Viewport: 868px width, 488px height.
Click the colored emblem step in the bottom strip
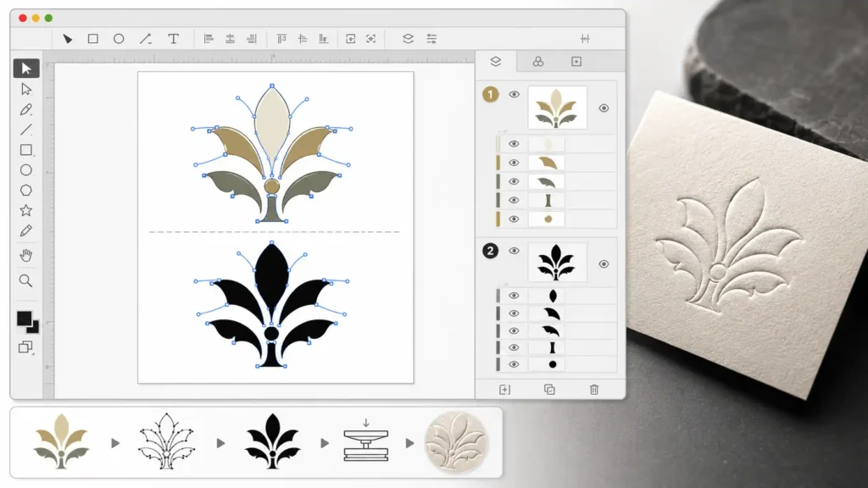coord(61,441)
